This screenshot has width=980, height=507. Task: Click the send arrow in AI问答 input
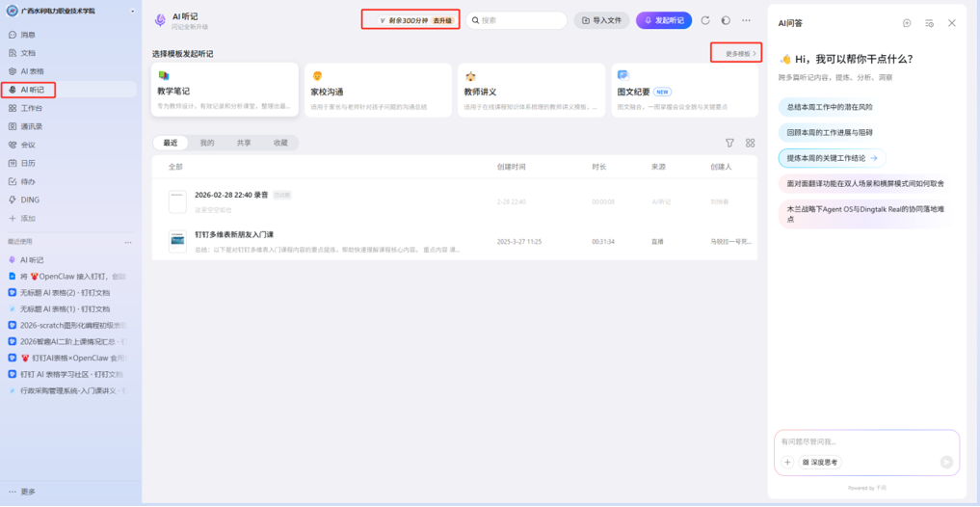coord(947,462)
